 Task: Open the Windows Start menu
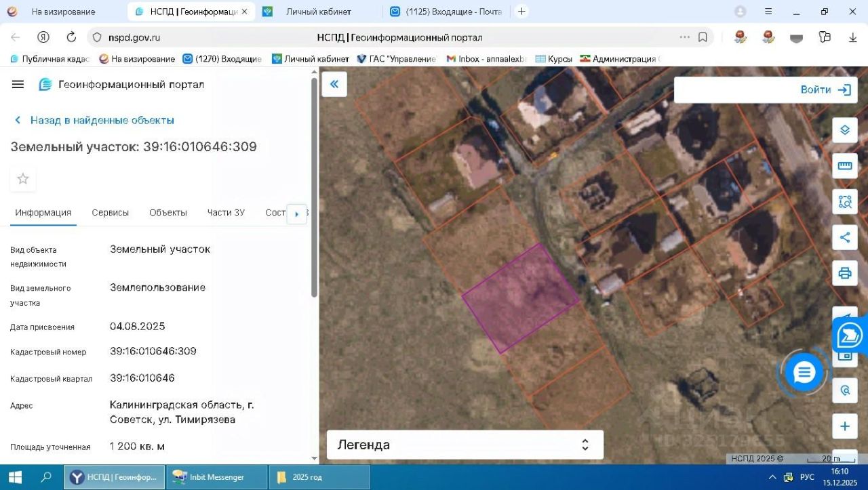(x=14, y=477)
